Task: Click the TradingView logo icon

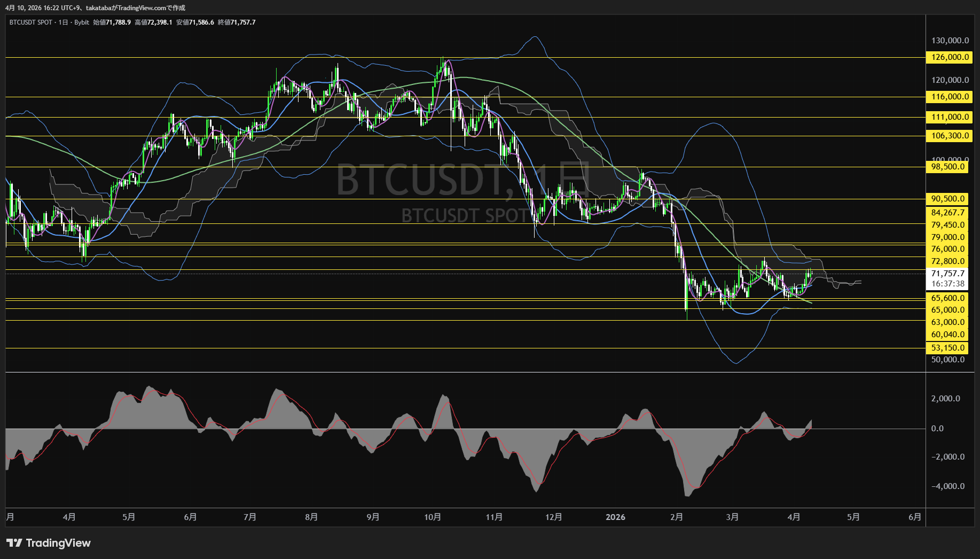Action: click(x=14, y=543)
